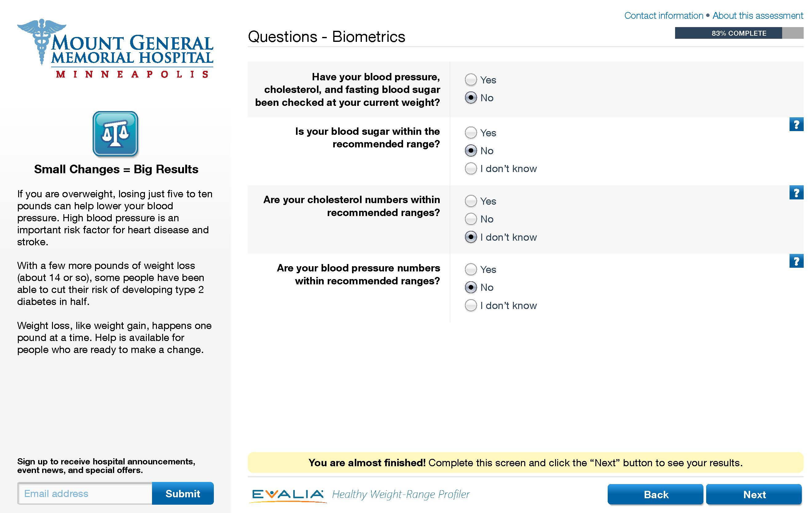This screenshot has height=513, width=812.
Task: Open help for the blood pressure numbers question
Action: (x=796, y=261)
